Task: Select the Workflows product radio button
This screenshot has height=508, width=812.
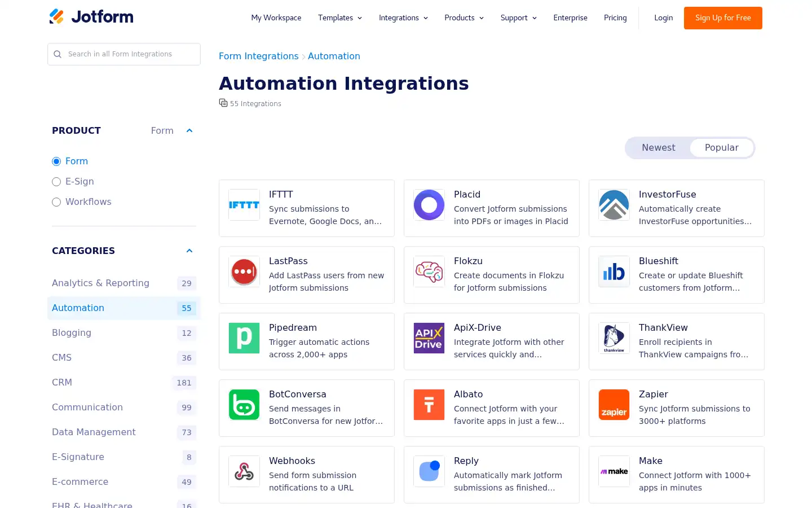Action: click(56, 202)
